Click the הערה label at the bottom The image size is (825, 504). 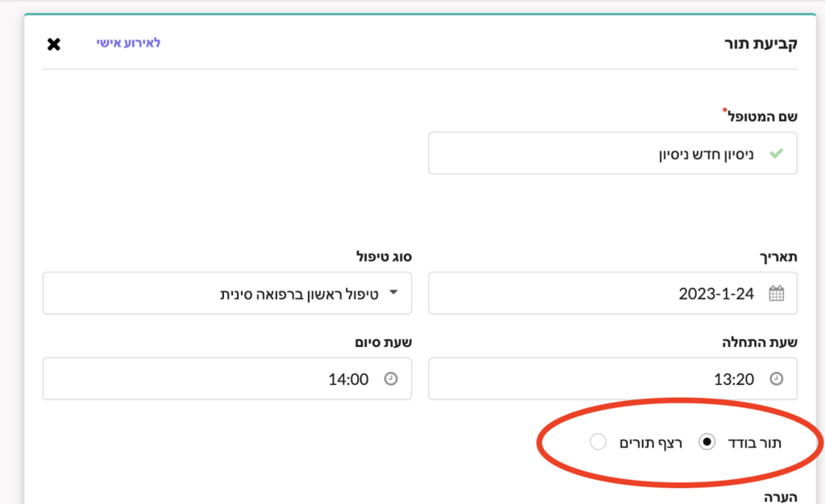[x=780, y=497]
